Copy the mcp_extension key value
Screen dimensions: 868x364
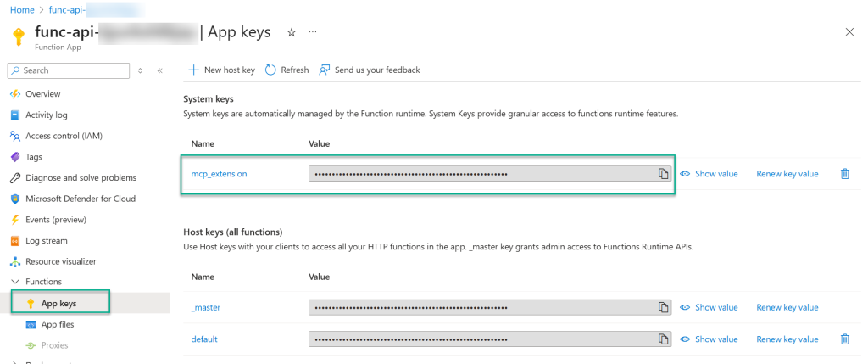(x=663, y=174)
